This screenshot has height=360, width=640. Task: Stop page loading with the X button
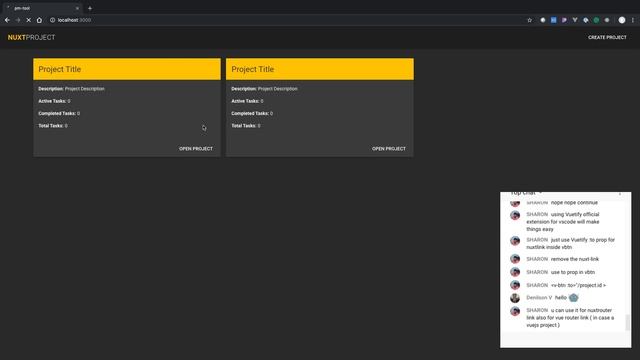pyautogui.click(x=29, y=20)
